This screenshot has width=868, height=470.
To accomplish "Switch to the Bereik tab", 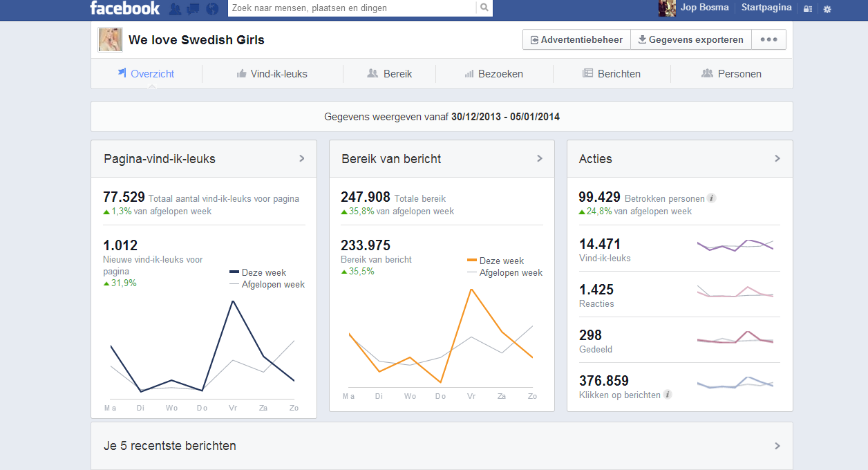I will point(389,74).
